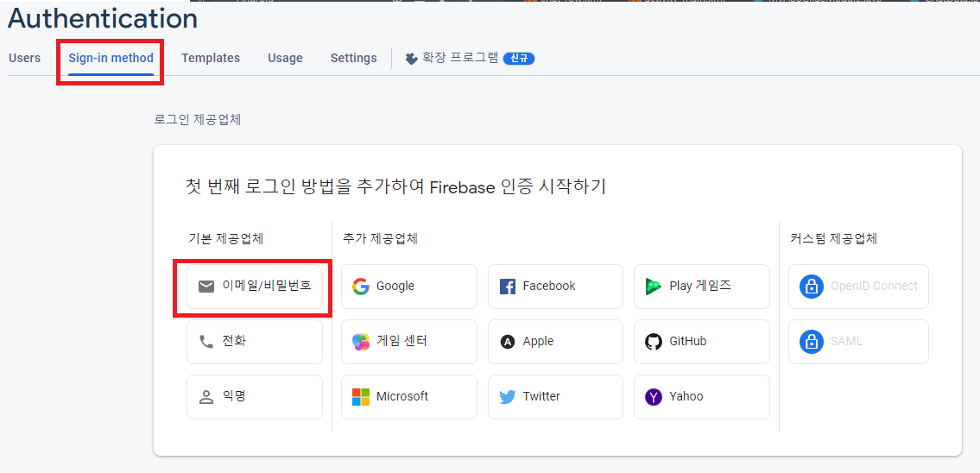The width and height of the screenshot is (980, 473).
Task: Add the Google sign-in provider
Action: click(x=408, y=287)
